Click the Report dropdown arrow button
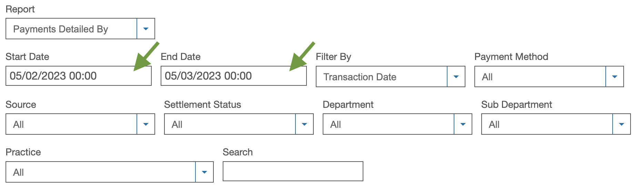 click(x=146, y=29)
